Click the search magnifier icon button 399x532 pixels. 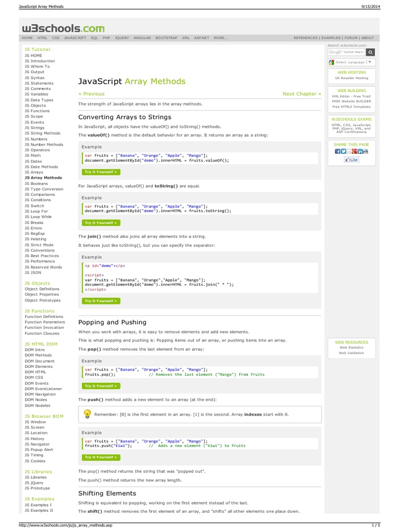pos(370,52)
